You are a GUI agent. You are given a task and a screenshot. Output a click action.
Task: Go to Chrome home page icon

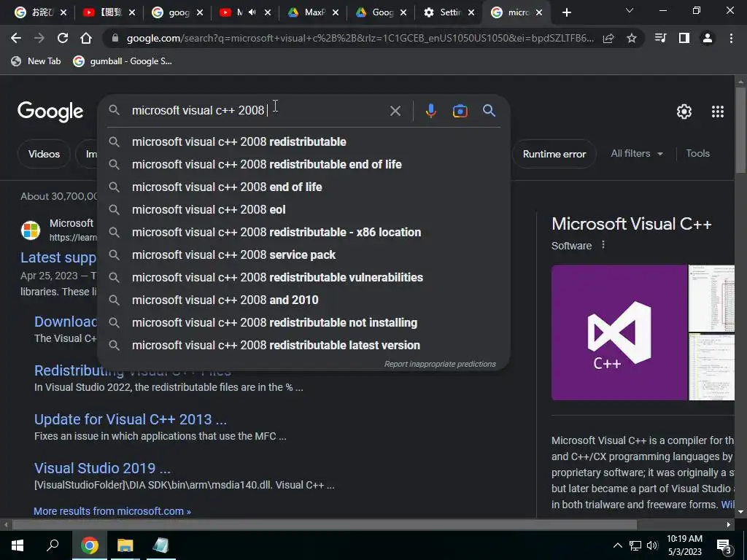(86, 38)
